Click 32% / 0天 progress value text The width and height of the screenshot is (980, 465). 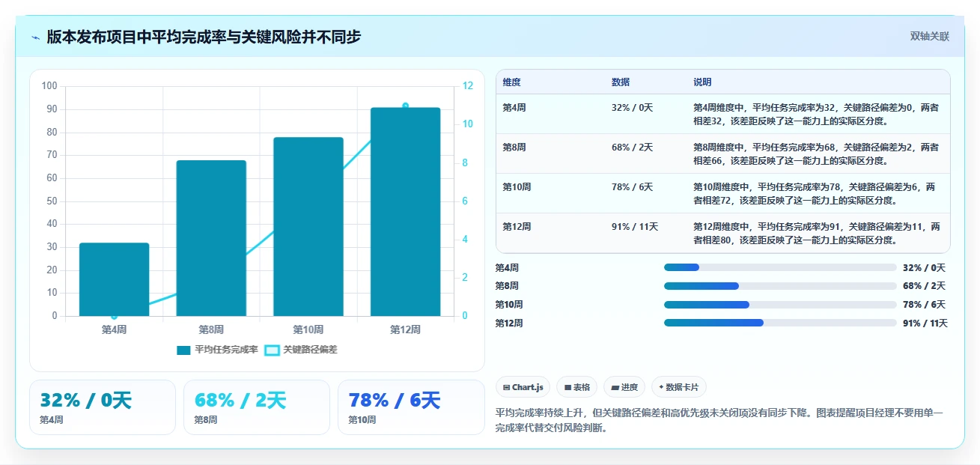[x=924, y=267]
